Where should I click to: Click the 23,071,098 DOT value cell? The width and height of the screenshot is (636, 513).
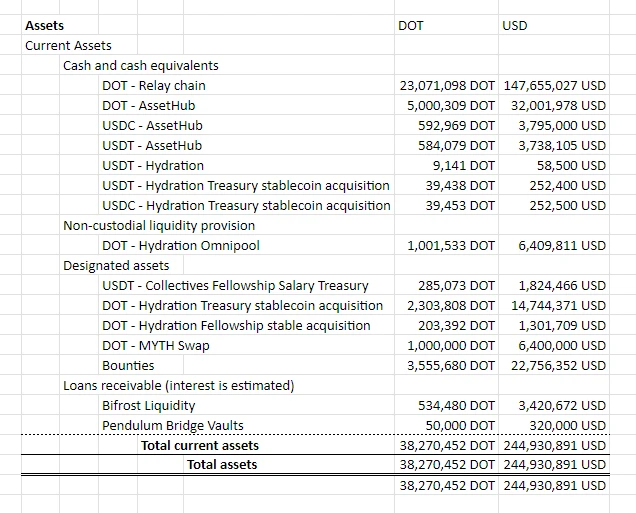(x=447, y=85)
